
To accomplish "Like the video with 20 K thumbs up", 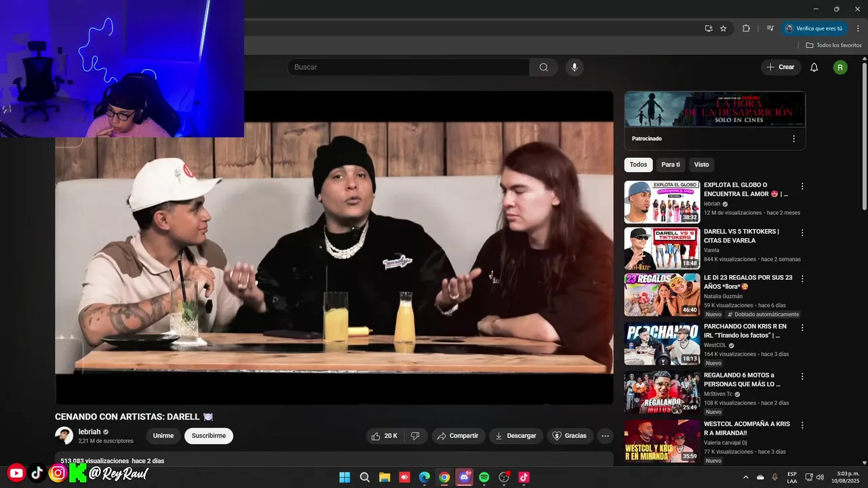I will pyautogui.click(x=385, y=436).
